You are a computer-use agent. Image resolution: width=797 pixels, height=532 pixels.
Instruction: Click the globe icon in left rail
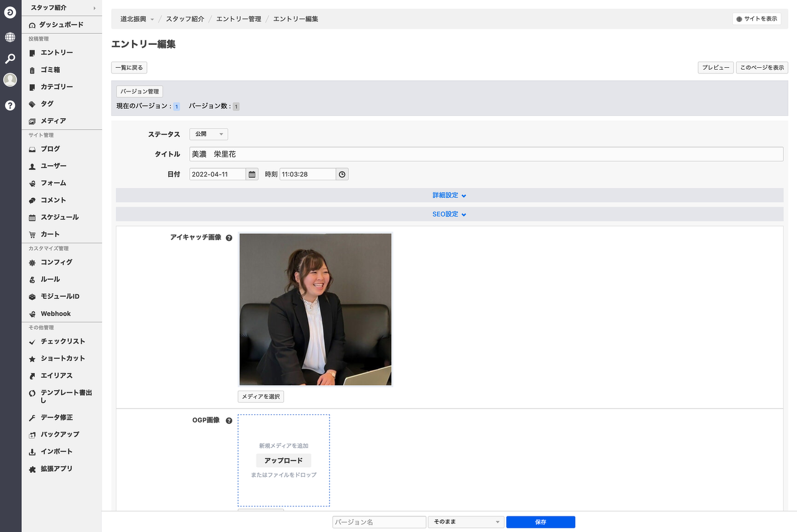coord(10,37)
